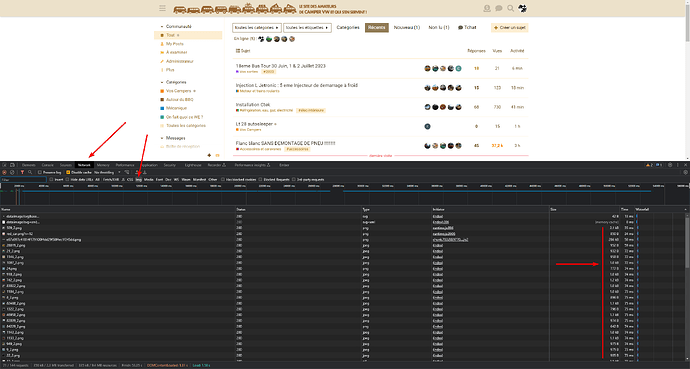Screen dimensions: 690x369
Task: Enable the Blocked Requests checkbox
Action: tap(261, 179)
